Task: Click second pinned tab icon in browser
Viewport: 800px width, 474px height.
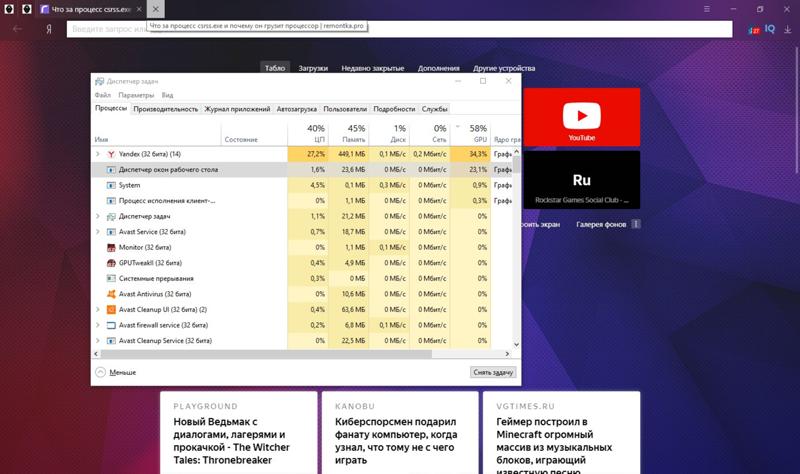Action: click(27, 9)
